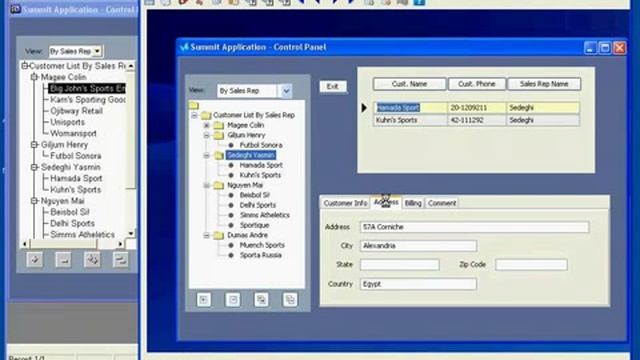Click the Cust. Phone column header
Image resolution: width=640 pixels, height=360 pixels.
477,84
